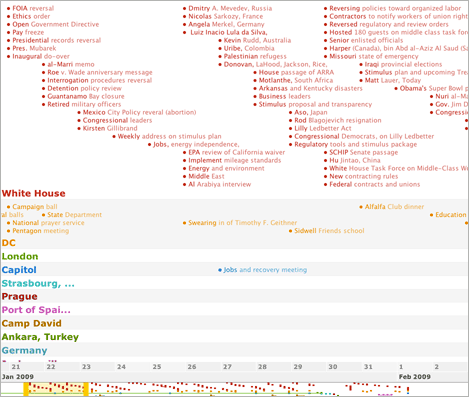Select the Ankara, Turkey band label
469x397 pixels.
(40, 337)
